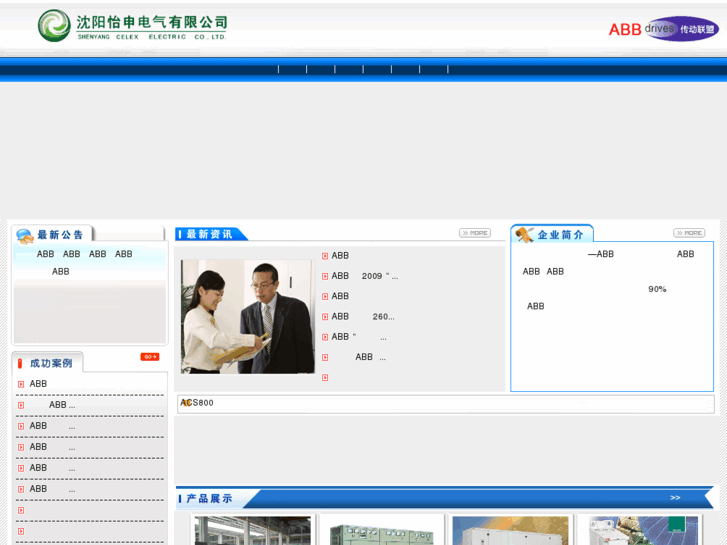
Task: Click the '90%' text in company intro
Action: point(657,289)
